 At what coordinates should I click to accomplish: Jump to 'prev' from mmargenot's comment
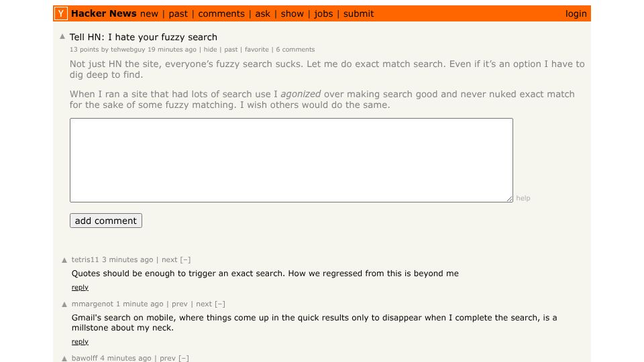(180, 304)
